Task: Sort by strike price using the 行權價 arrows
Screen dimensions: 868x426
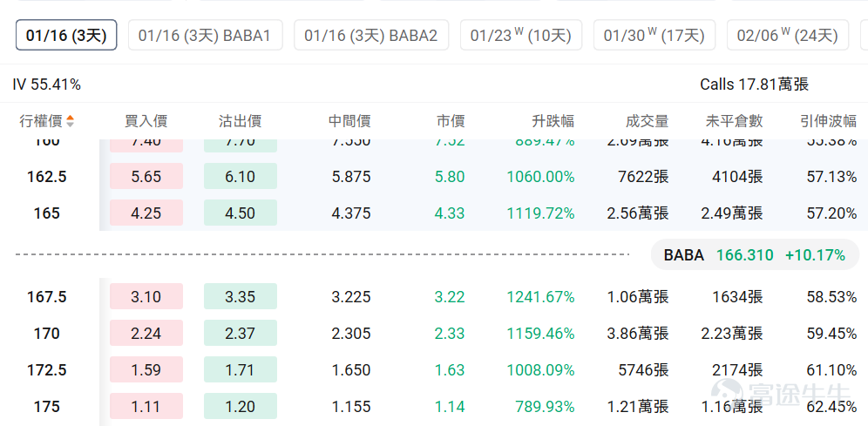Action: [x=70, y=121]
